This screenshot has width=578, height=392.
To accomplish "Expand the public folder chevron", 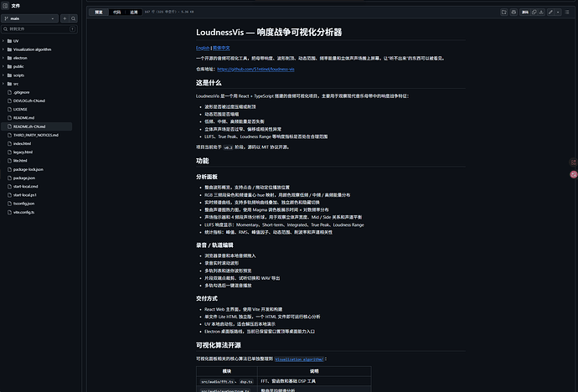I will coord(3,66).
